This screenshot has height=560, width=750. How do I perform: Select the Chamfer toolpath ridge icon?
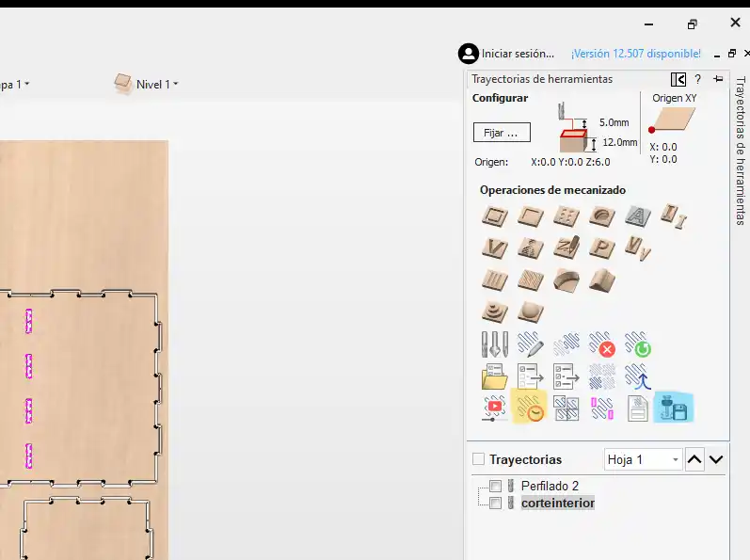[602, 280]
